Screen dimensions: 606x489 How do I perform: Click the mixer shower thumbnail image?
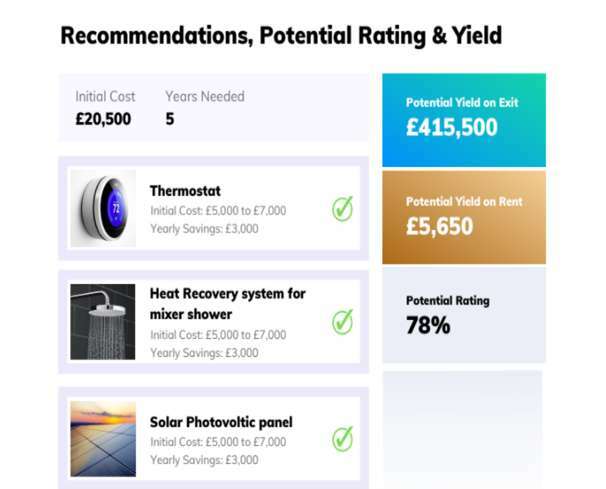click(103, 322)
